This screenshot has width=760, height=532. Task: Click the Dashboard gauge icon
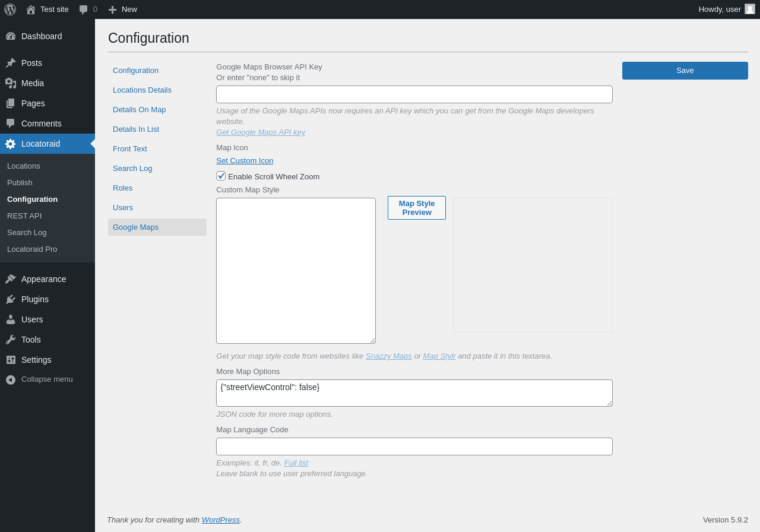(x=11, y=36)
